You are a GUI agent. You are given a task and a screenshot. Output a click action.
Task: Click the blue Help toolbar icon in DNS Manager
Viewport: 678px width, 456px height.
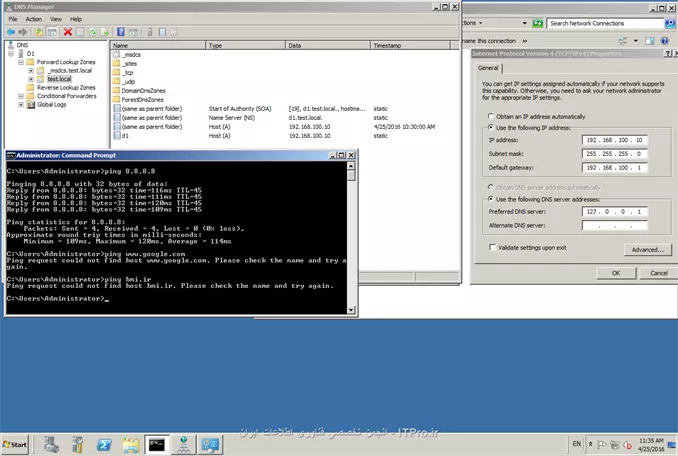pos(121,32)
